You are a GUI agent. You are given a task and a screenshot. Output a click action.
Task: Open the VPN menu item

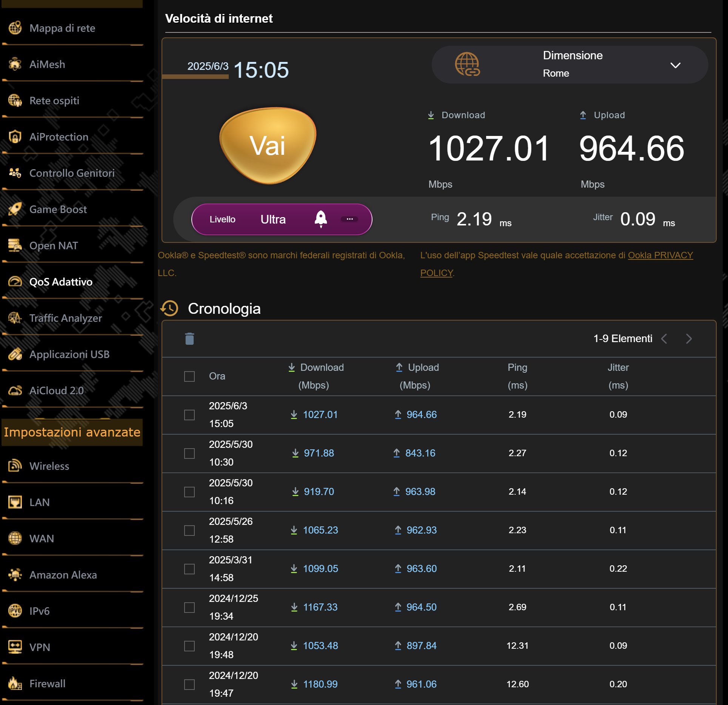pos(40,647)
